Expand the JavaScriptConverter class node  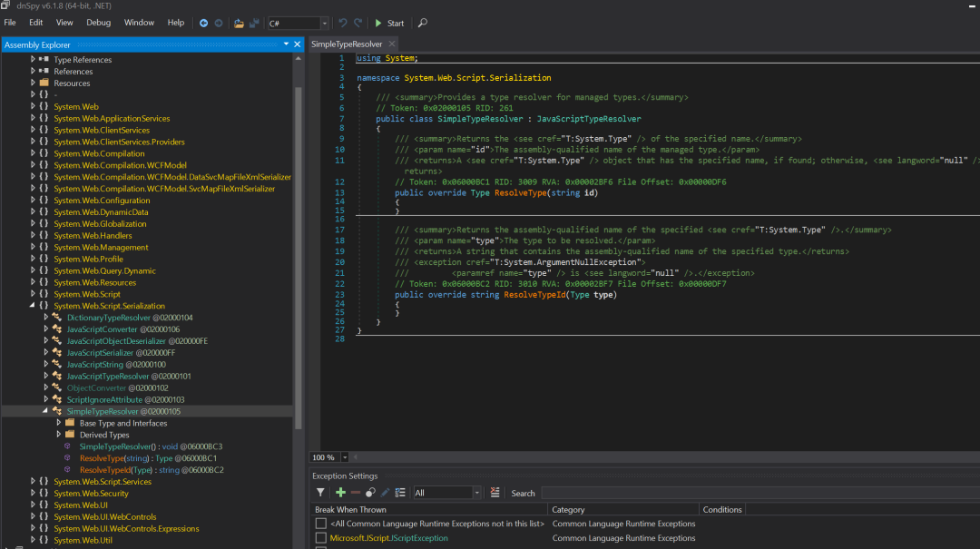[x=45, y=328]
